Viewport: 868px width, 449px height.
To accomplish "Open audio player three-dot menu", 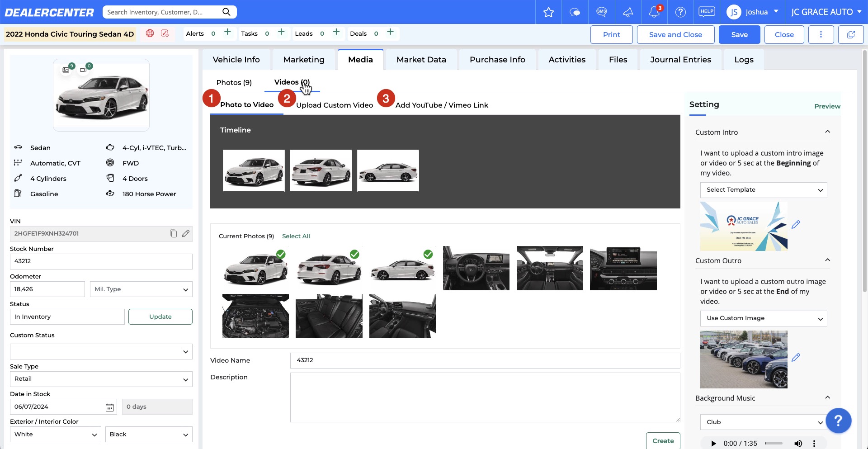I will 814,444.
